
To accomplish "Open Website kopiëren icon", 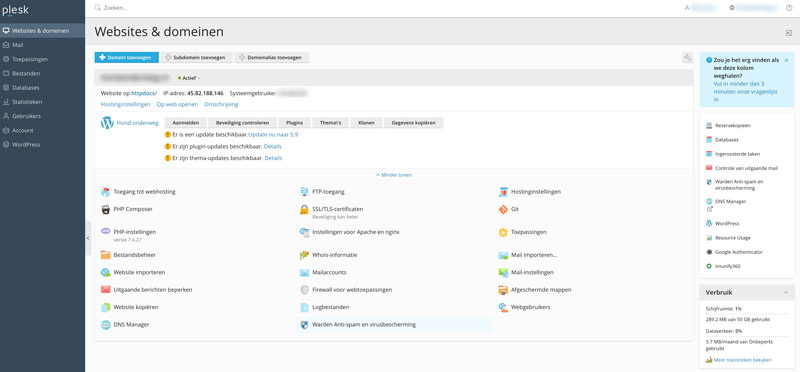I will 106,307.
